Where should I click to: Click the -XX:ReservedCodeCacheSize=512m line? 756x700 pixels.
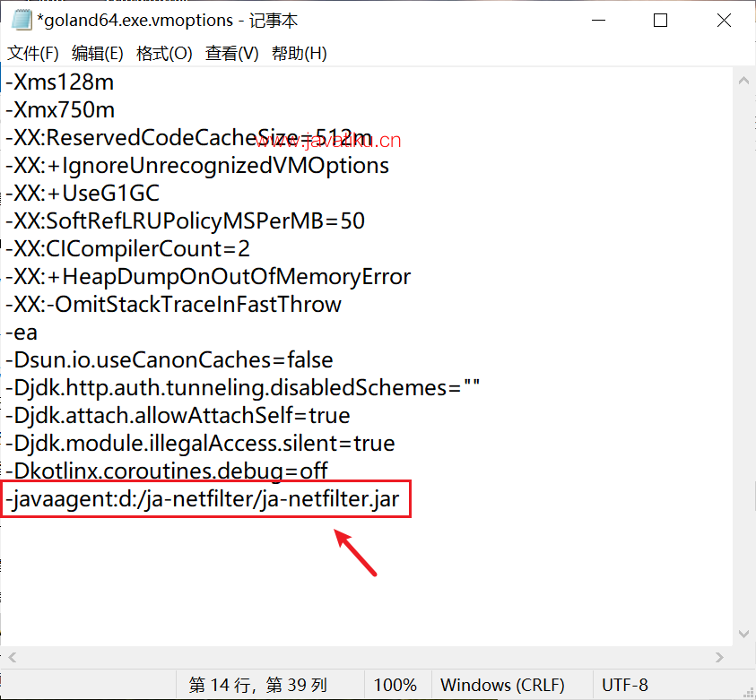[x=189, y=138]
